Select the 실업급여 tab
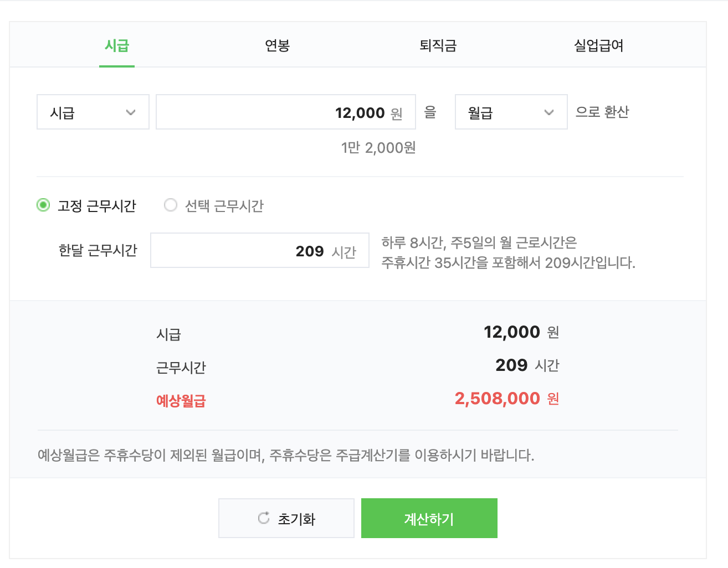This screenshot has height=568, width=728. click(x=598, y=47)
